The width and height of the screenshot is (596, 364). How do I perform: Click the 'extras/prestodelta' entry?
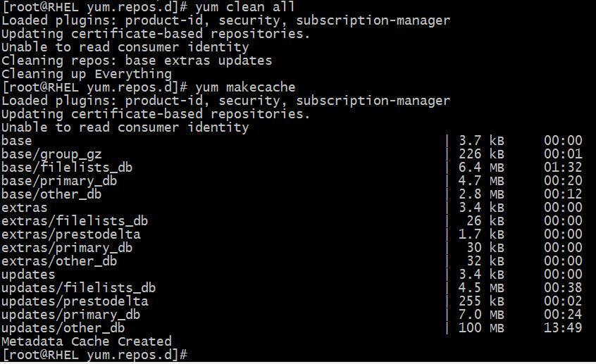pos(70,234)
